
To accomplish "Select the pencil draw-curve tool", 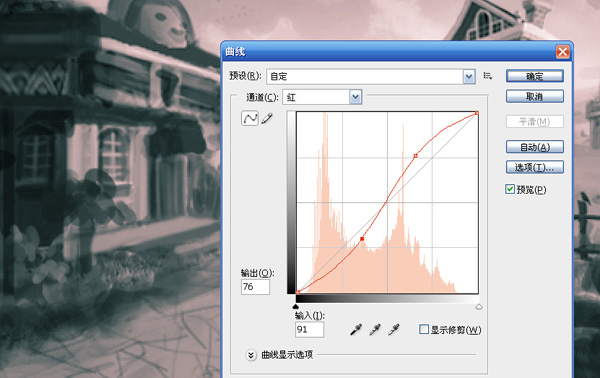I will [x=267, y=118].
